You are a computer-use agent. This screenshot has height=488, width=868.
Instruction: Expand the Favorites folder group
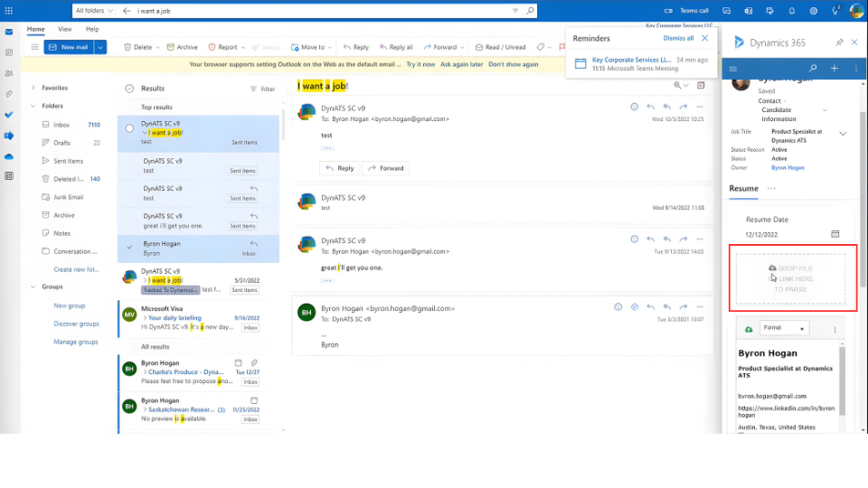(x=33, y=88)
